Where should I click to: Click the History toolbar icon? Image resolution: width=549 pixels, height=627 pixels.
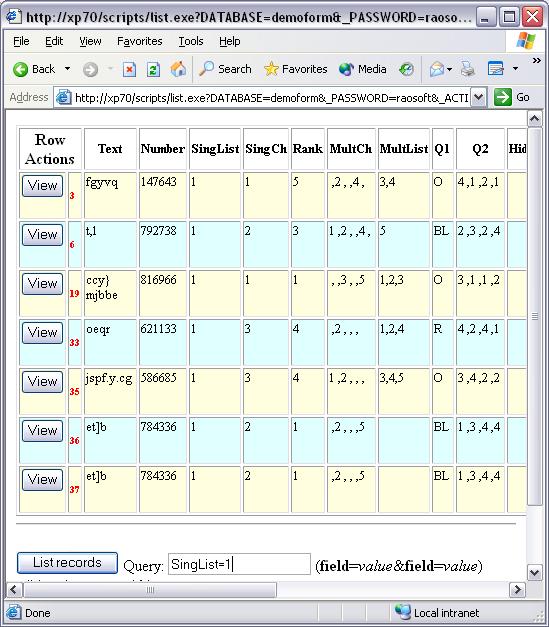tap(406, 70)
